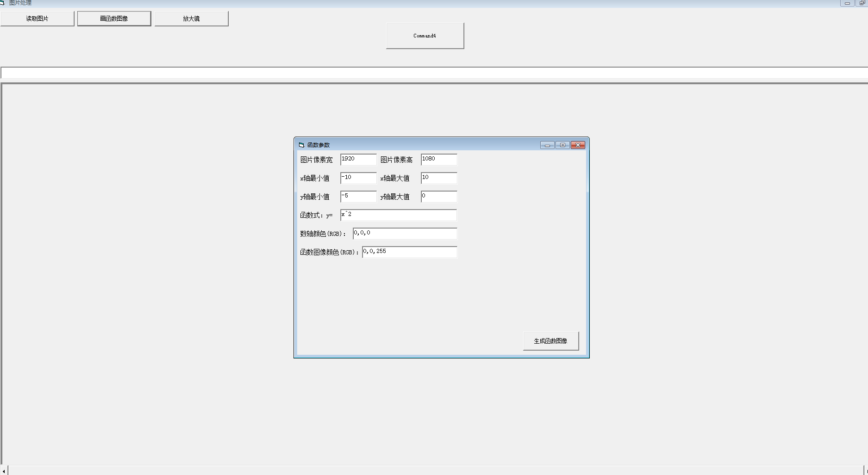Click the Command4 button
This screenshot has width=868, height=475.
[x=425, y=36]
